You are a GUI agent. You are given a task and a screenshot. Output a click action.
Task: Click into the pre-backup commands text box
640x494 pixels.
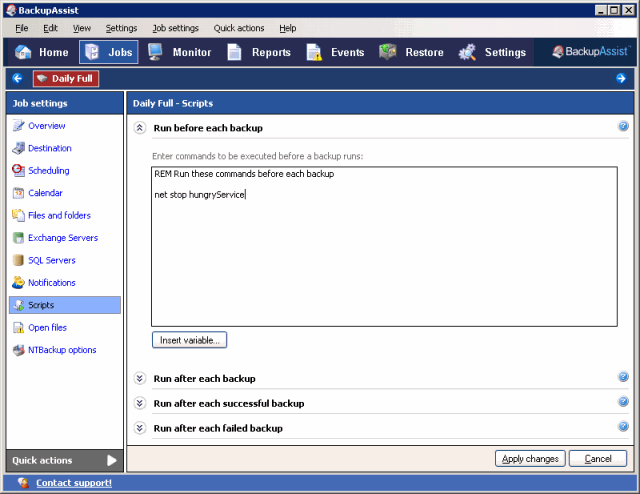click(x=384, y=247)
